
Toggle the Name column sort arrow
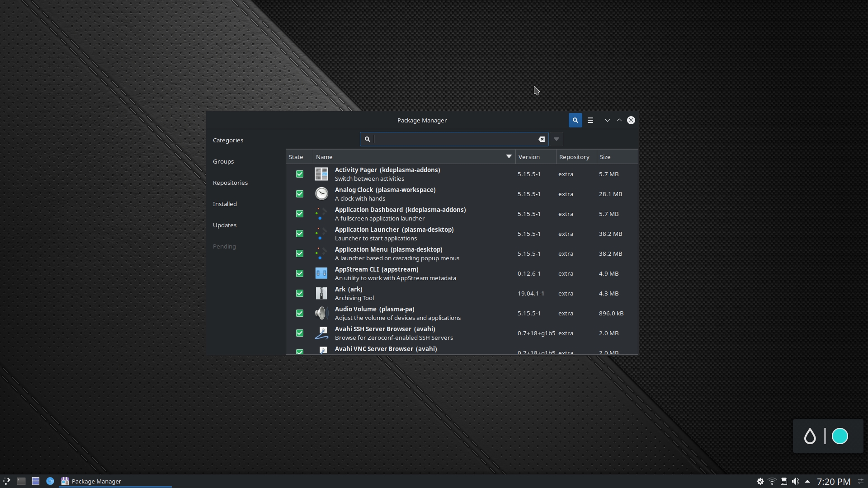pyautogui.click(x=509, y=156)
